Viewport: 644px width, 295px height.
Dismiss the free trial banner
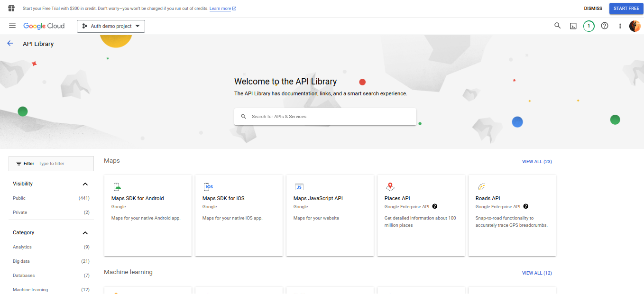click(x=593, y=9)
